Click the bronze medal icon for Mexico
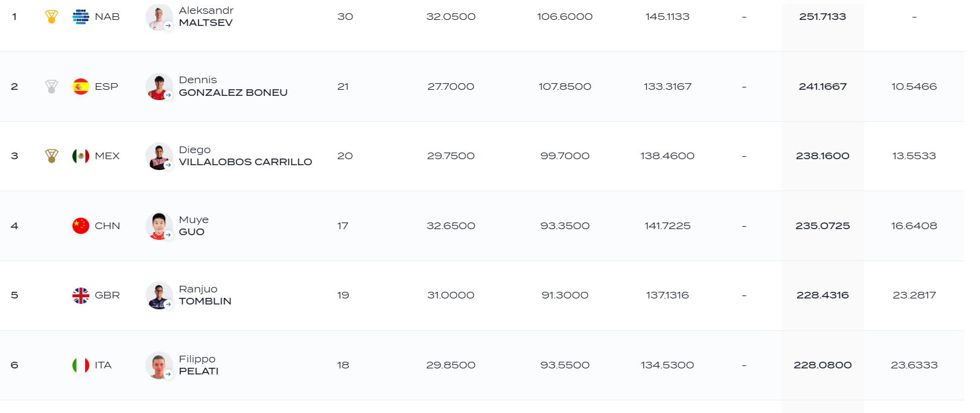Screen dimensions: 980x413 [52, 156]
